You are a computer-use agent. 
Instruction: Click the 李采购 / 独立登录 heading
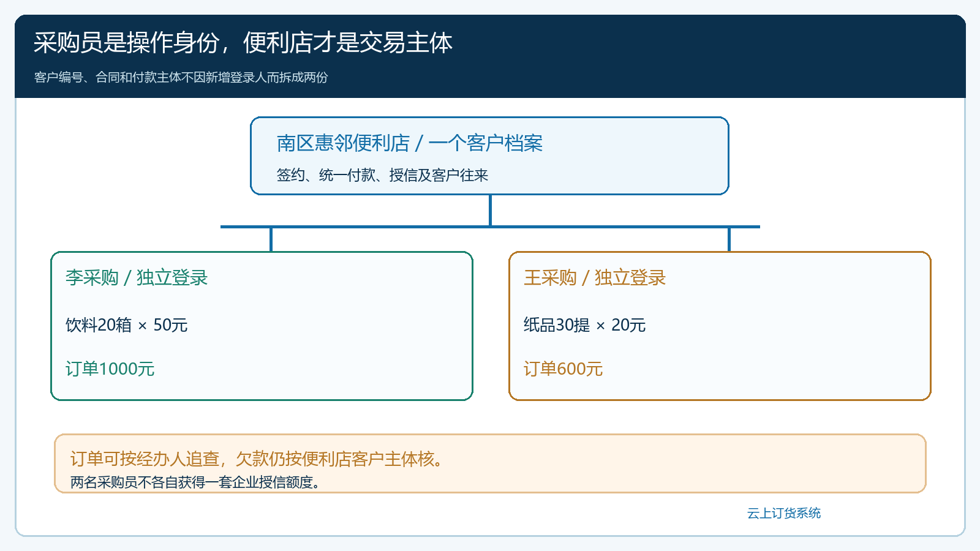click(x=137, y=277)
